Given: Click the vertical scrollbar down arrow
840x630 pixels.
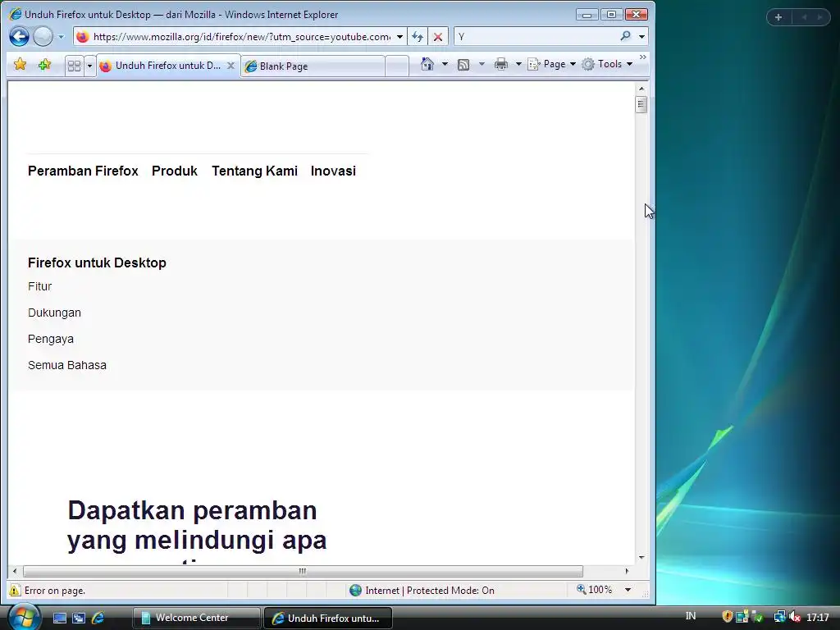Looking at the screenshot, I should [641, 558].
